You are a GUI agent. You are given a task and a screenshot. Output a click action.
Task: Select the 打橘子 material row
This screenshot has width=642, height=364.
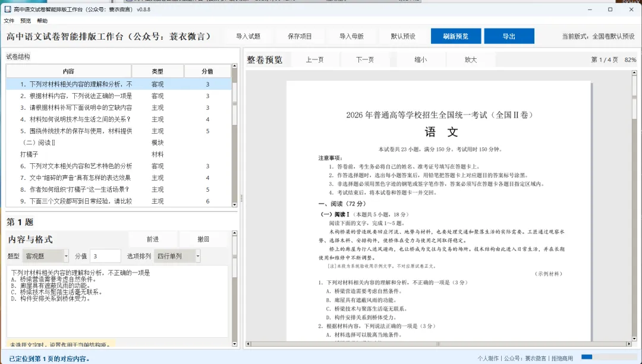pos(119,154)
